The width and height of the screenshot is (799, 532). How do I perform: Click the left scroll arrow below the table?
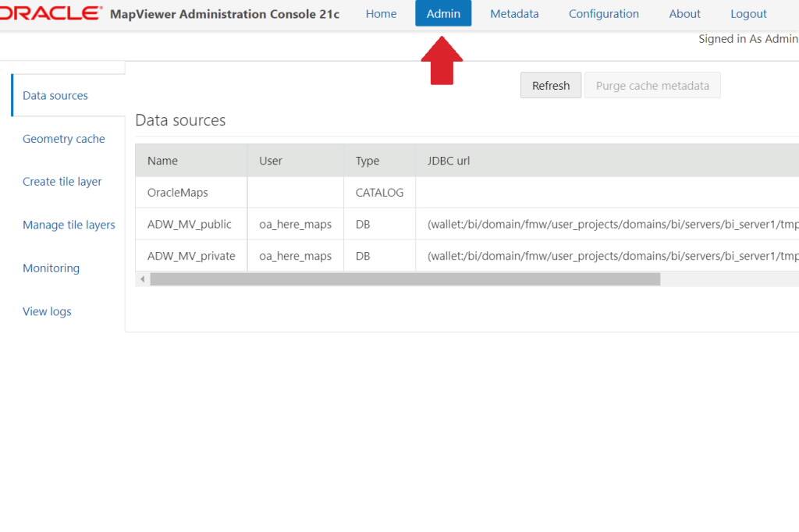tap(142, 278)
